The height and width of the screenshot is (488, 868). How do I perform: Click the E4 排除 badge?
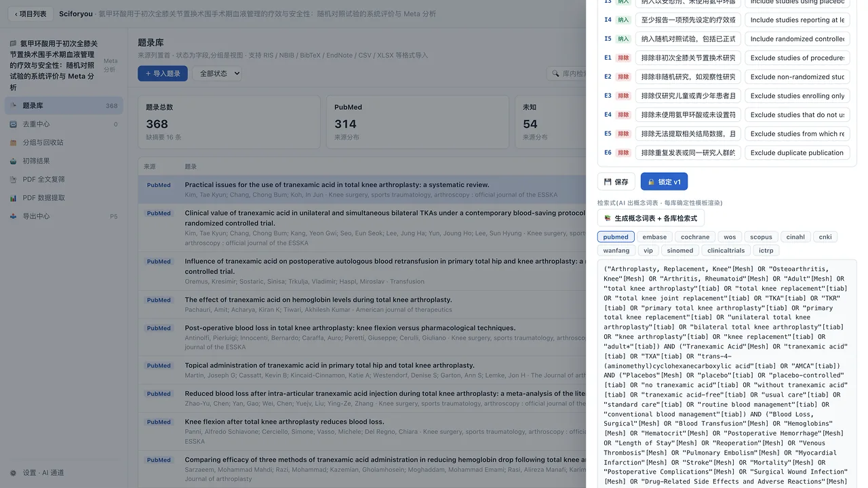pyautogui.click(x=623, y=115)
